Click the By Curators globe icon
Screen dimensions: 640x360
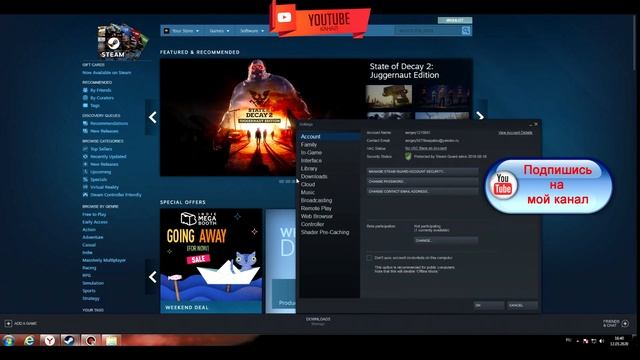pos(85,98)
